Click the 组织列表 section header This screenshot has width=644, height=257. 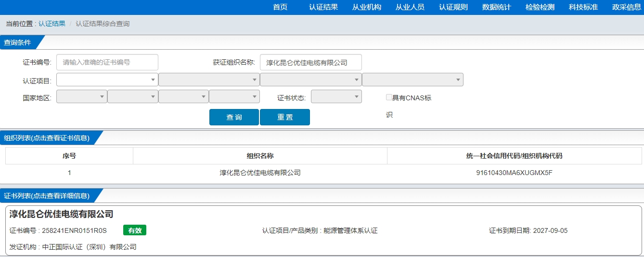point(47,138)
